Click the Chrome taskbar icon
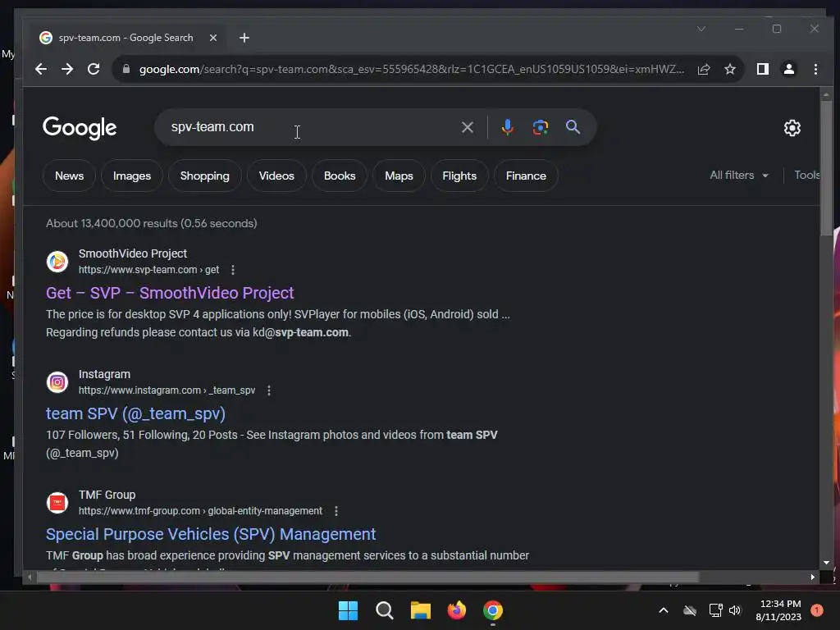The height and width of the screenshot is (630, 840). (493, 610)
